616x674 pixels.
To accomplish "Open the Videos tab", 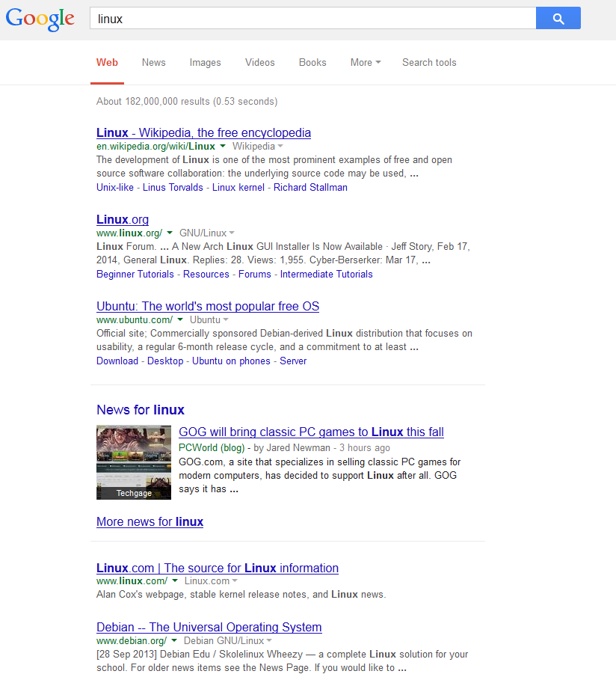I will 259,63.
